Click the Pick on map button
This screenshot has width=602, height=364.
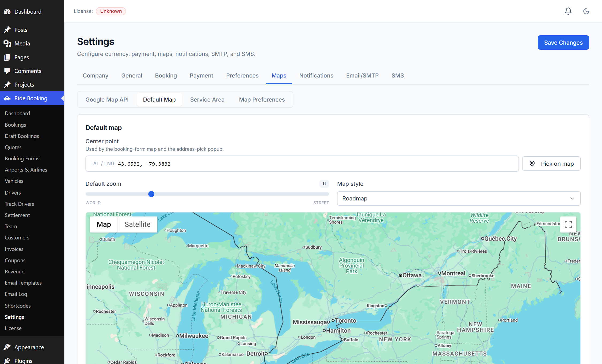click(x=551, y=164)
